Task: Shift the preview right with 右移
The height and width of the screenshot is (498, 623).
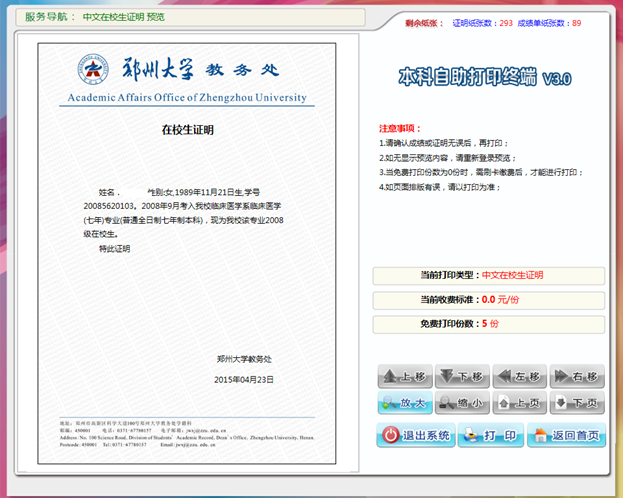Action: point(577,377)
